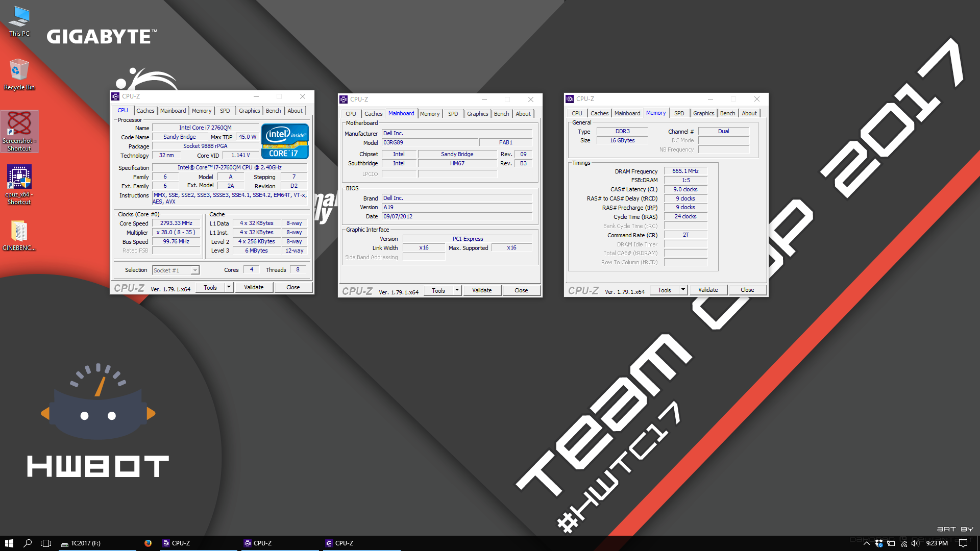Click Validate in the CPU window
Screen dimensions: 980x551
coord(254,287)
